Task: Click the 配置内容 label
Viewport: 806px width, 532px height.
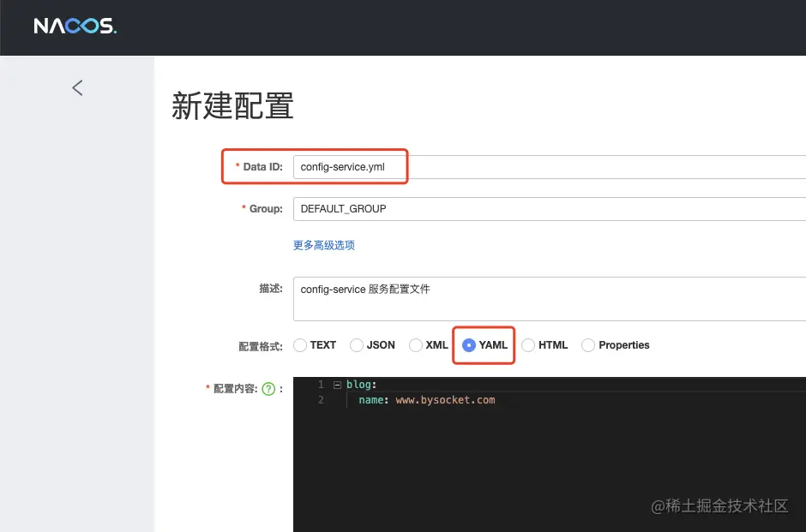Action: [x=236, y=389]
